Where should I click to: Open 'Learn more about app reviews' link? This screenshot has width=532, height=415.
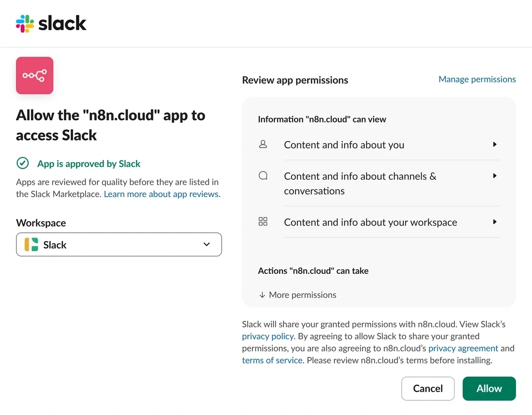[162, 194]
